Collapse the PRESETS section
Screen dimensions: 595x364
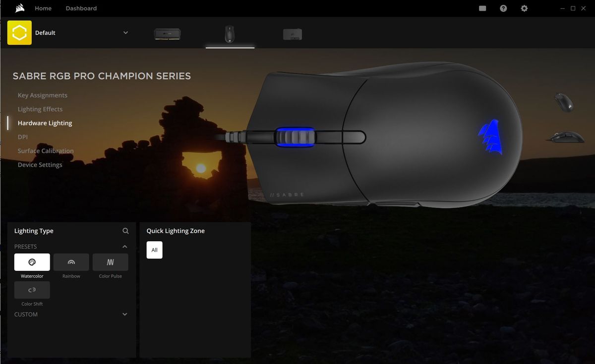tap(125, 247)
